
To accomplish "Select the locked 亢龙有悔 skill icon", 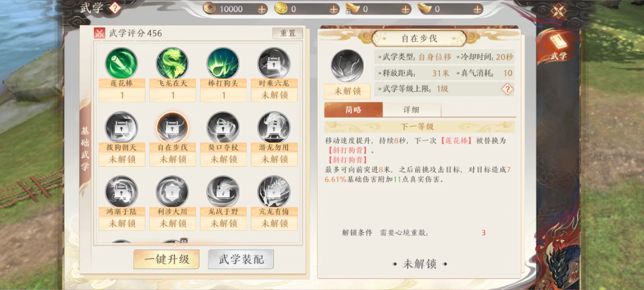I will (x=274, y=191).
